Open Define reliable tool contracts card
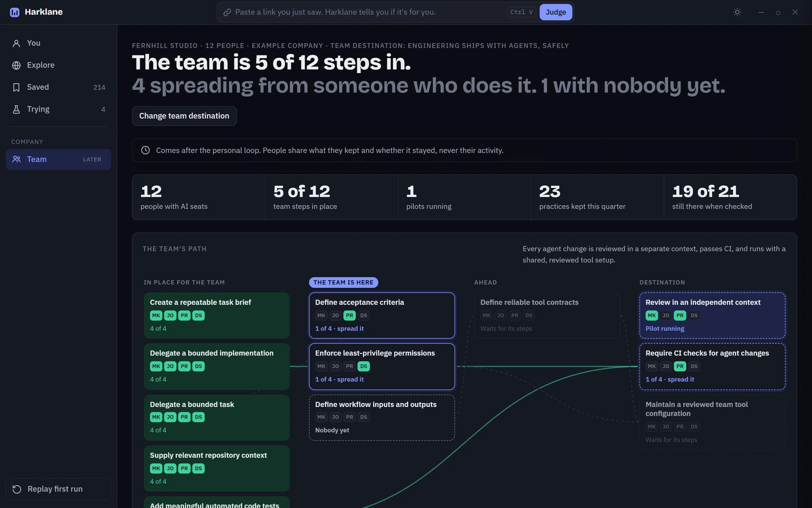The width and height of the screenshot is (812, 508). tap(547, 316)
